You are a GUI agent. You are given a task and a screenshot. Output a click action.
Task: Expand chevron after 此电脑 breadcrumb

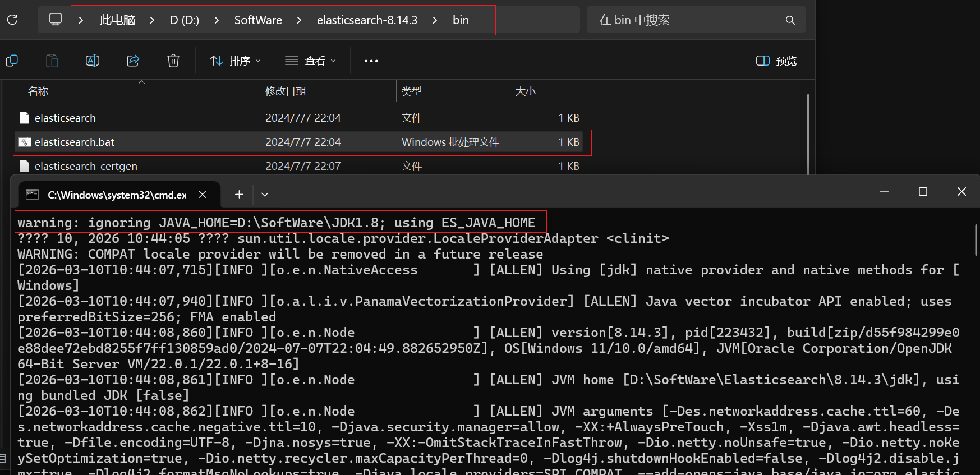click(152, 20)
